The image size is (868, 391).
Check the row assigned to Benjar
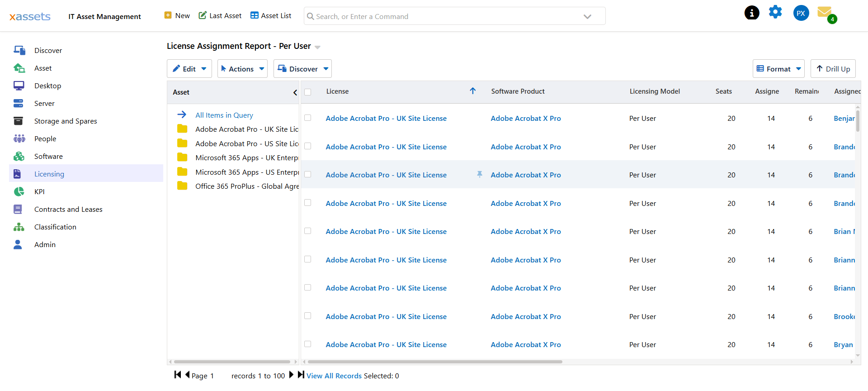pyautogui.click(x=308, y=118)
